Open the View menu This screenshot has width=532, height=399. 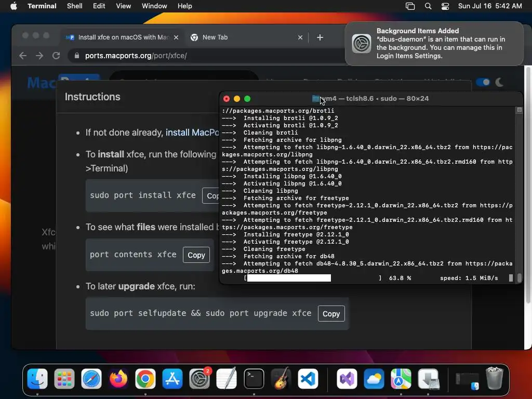124,6
